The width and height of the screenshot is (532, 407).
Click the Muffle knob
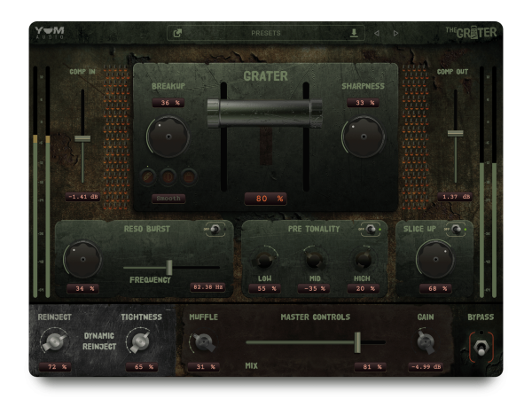[x=204, y=342]
